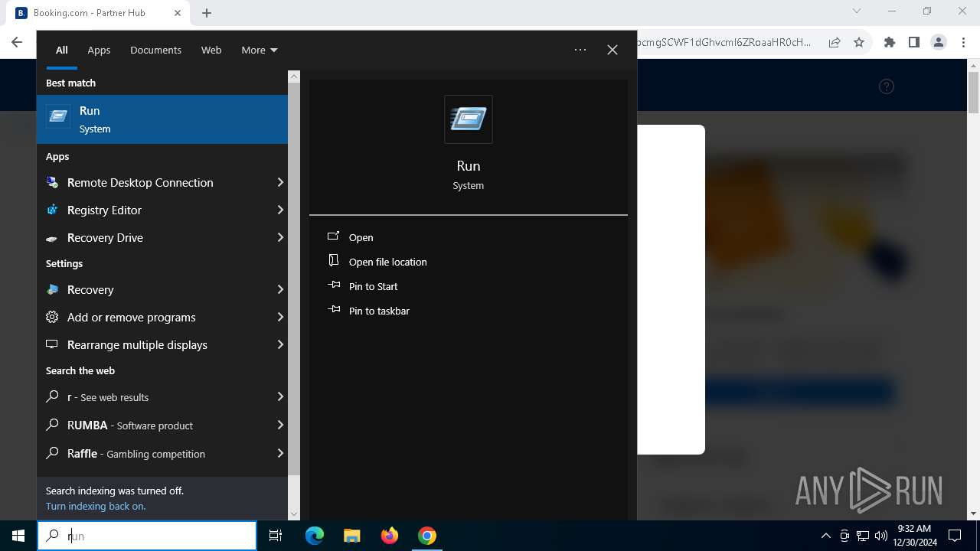The width and height of the screenshot is (980, 551).
Task: Click the search icon beside Raffle
Action: pyautogui.click(x=52, y=453)
